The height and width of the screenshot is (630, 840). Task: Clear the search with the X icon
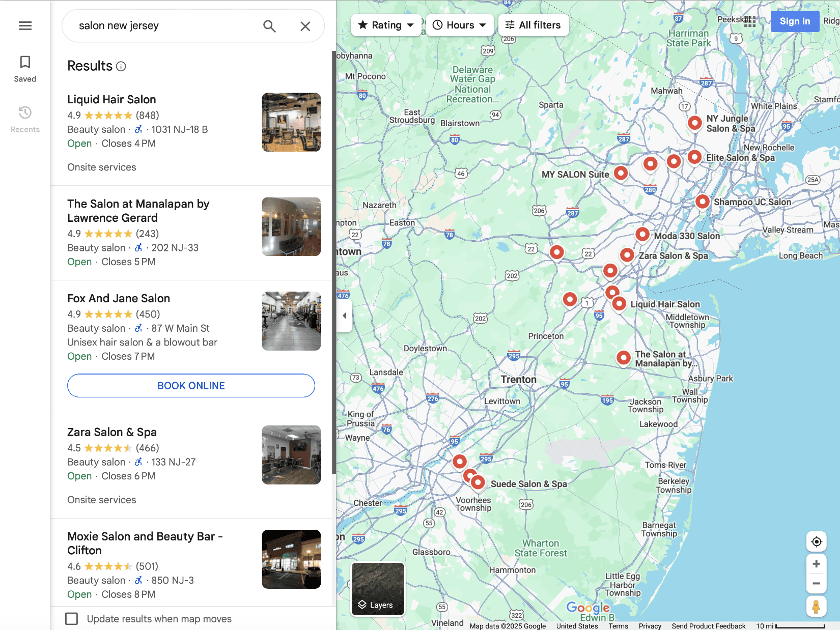[305, 25]
